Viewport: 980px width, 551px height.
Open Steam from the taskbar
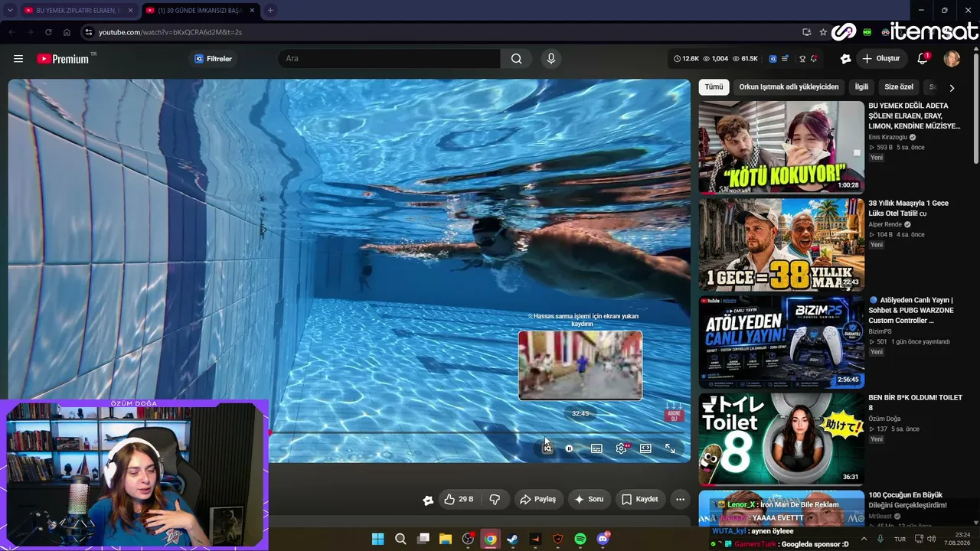point(513,539)
